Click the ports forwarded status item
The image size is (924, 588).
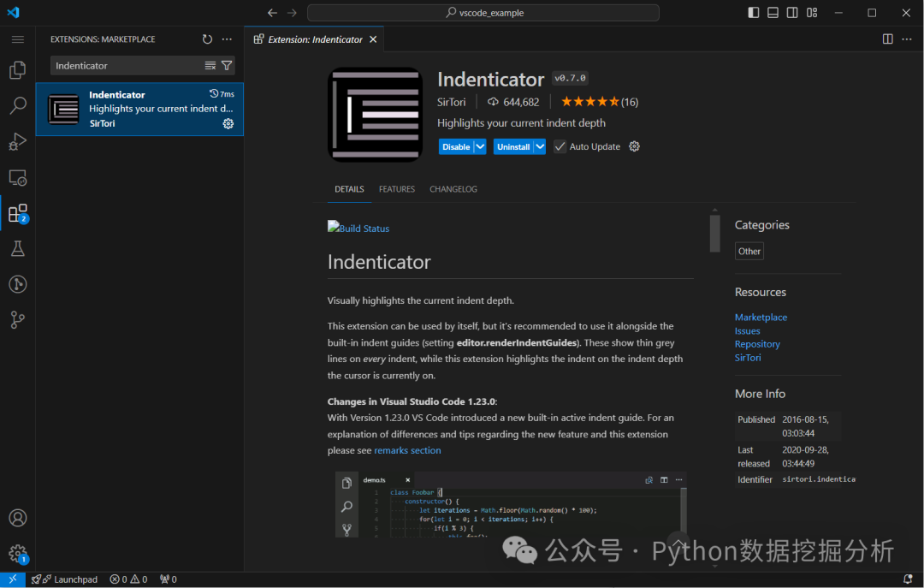tap(168, 579)
